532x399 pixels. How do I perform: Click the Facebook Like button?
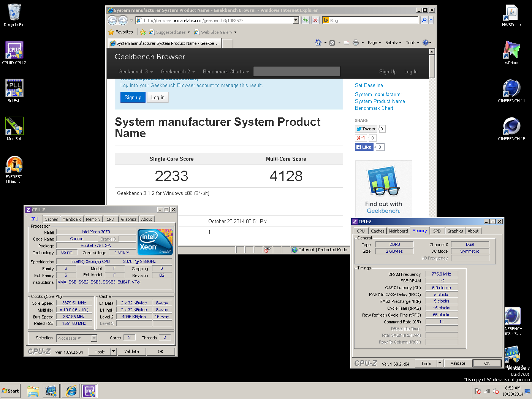click(x=364, y=147)
